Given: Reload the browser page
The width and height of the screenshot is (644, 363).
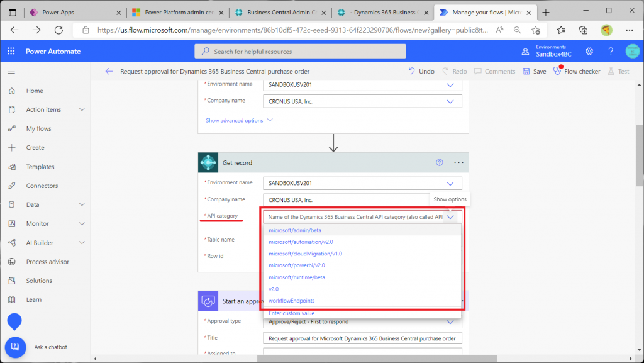Looking at the screenshot, I should tap(58, 30).
